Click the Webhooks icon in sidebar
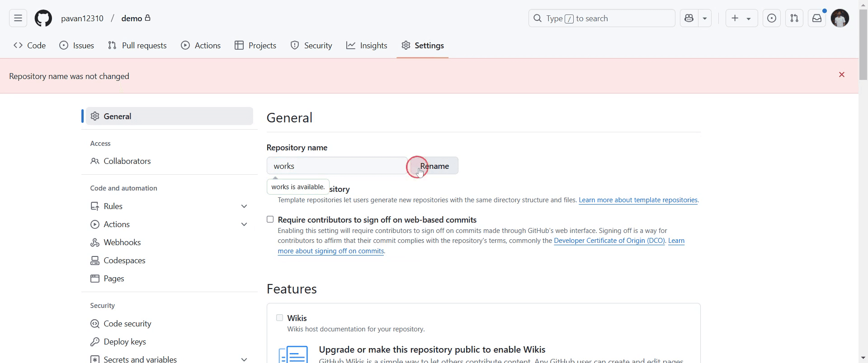This screenshot has height=363, width=868. point(95,242)
